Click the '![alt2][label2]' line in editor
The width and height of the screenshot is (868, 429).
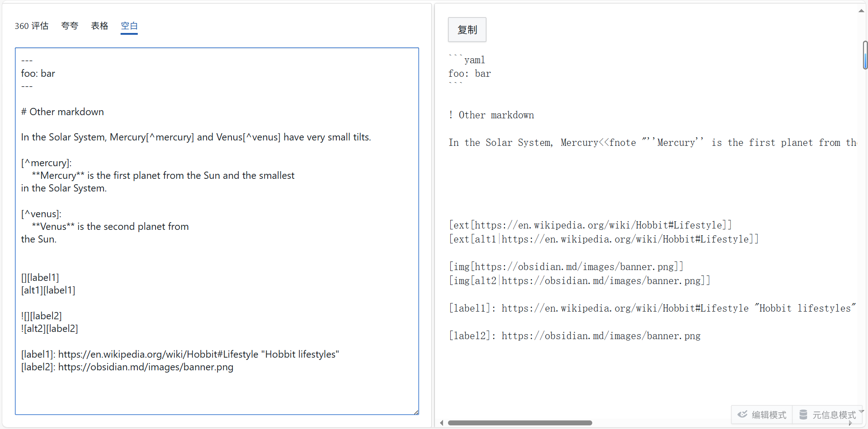point(50,328)
